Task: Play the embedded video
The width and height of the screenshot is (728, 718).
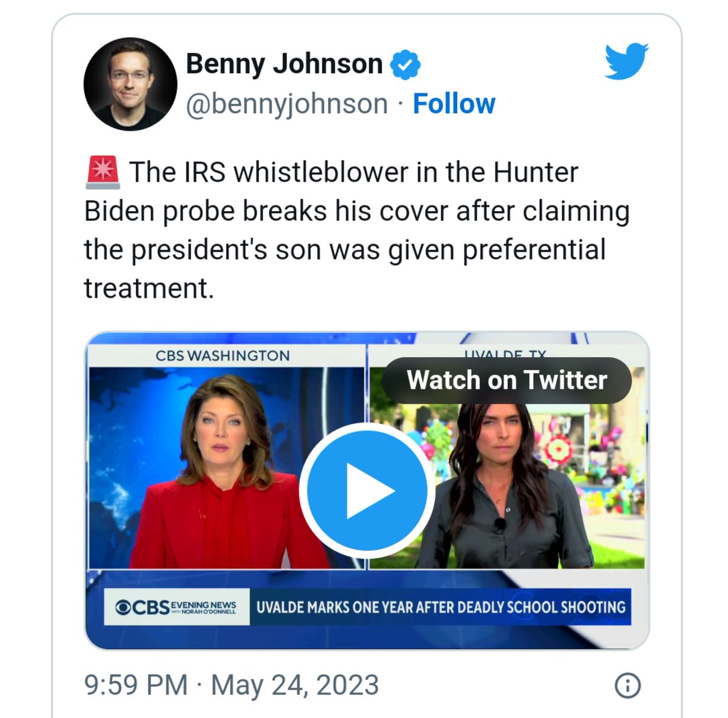Action: [x=366, y=490]
